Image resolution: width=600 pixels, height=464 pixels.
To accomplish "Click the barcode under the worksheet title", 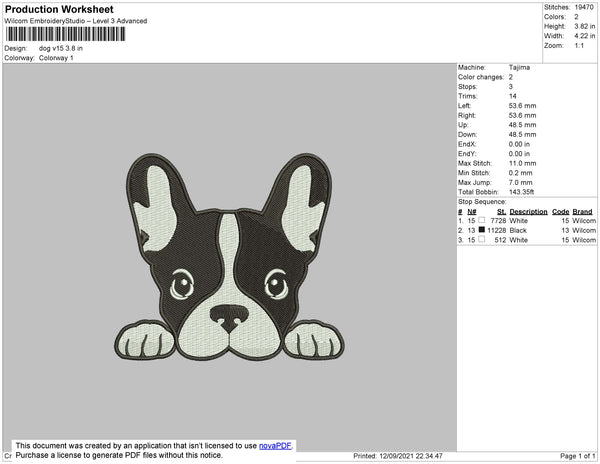I will pos(65,34).
